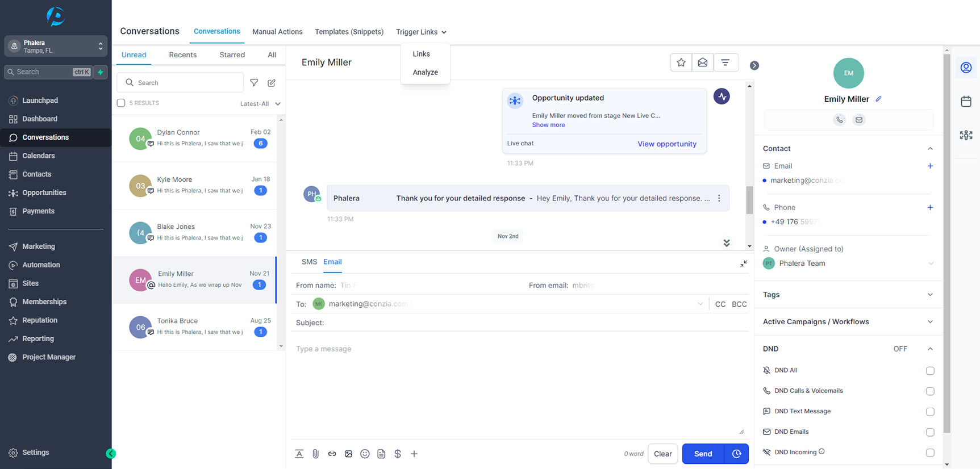Switch composer to SMS tab
This screenshot has height=469, width=980.
[x=310, y=262]
